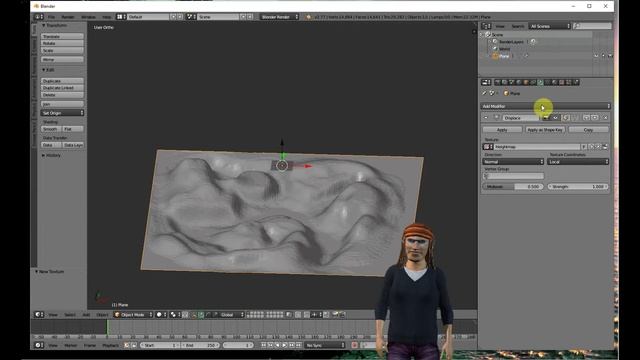This screenshot has width=640, height=360.
Task: Click the Translate button
Action: (x=62, y=36)
